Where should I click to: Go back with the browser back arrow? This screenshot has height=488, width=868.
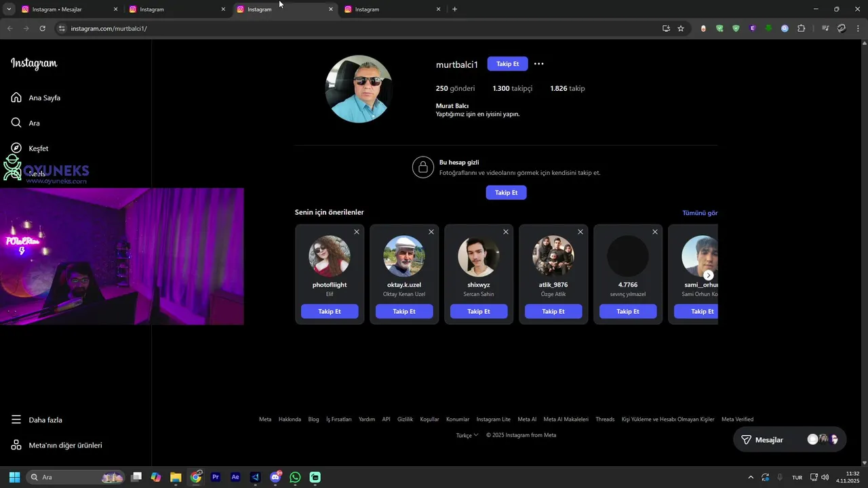[9, 28]
